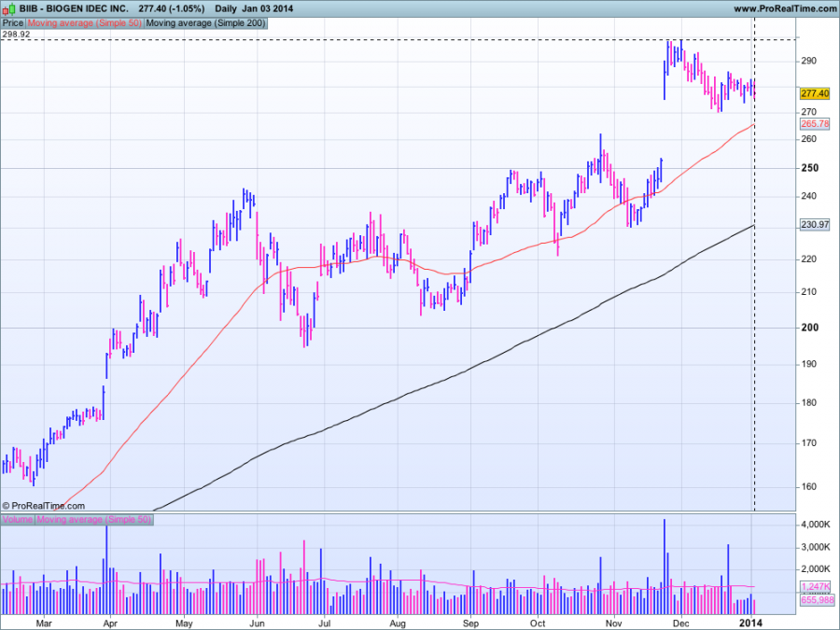Click the May label on the time axis

(x=184, y=623)
